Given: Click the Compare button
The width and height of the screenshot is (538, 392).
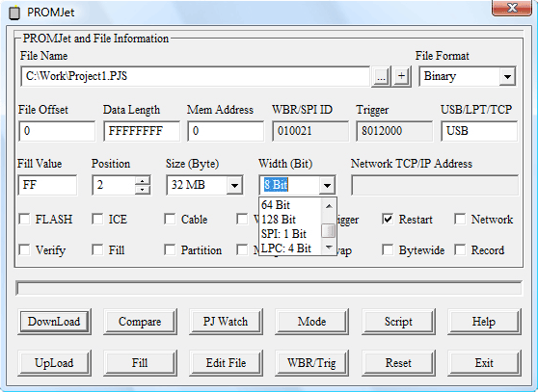Looking at the screenshot, I should (140, 322).
